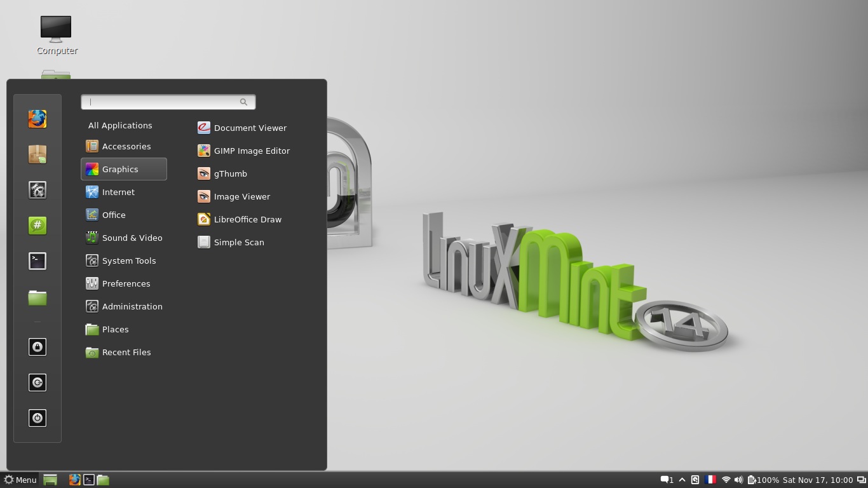This screenshot has height=488, width=868.
Task: Open the Preferences category
Action: pos(124,283)
